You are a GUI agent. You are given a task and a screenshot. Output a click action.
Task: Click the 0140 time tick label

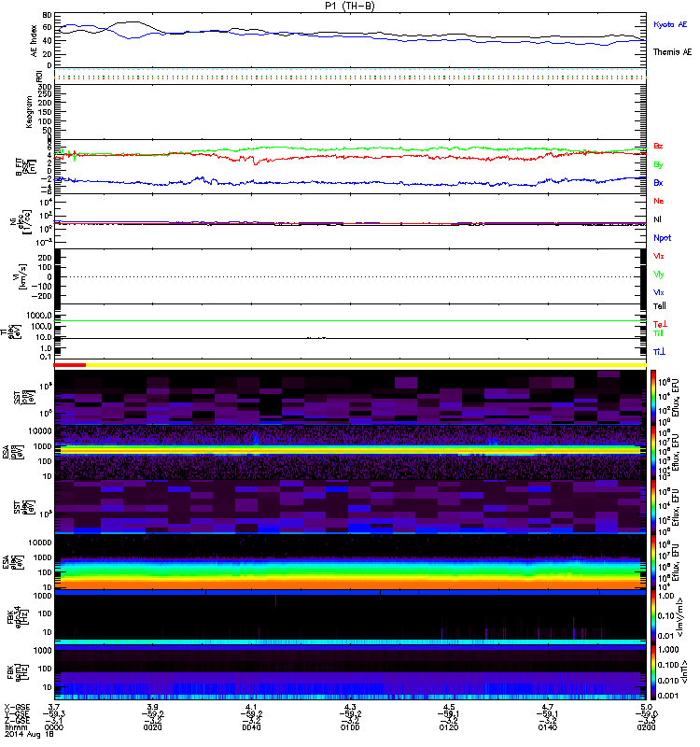click(547, 727)
